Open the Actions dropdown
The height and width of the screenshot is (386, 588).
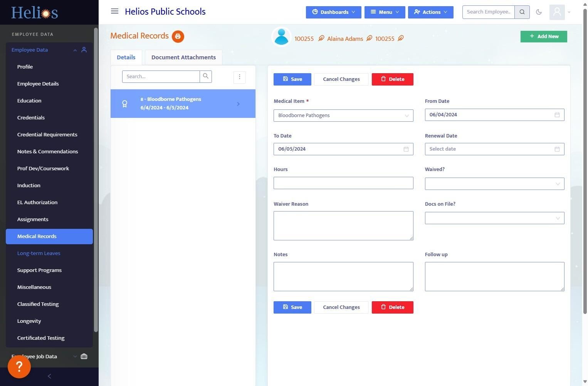pos(431,12)
